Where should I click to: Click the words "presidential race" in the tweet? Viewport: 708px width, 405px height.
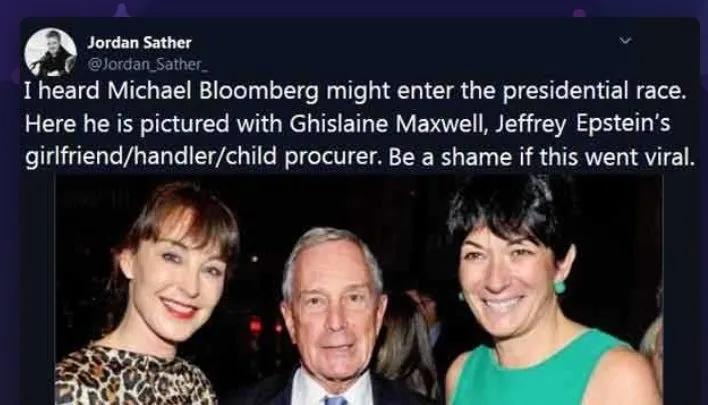coord(594,92)
